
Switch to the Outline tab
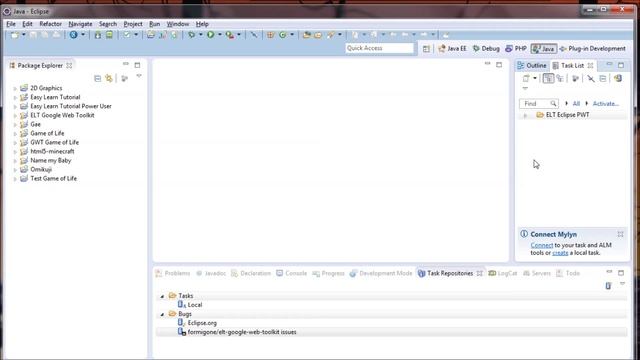click(532, 65)
